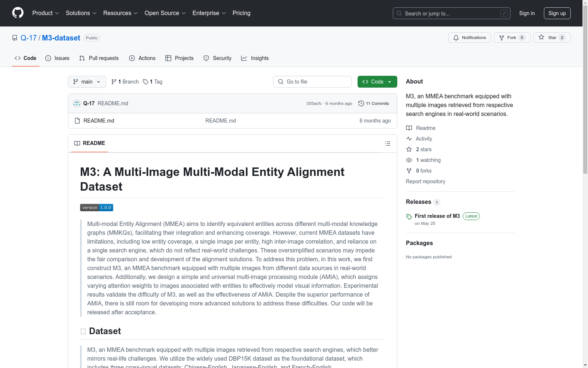Click the Notifications bell button

[469, 38]
